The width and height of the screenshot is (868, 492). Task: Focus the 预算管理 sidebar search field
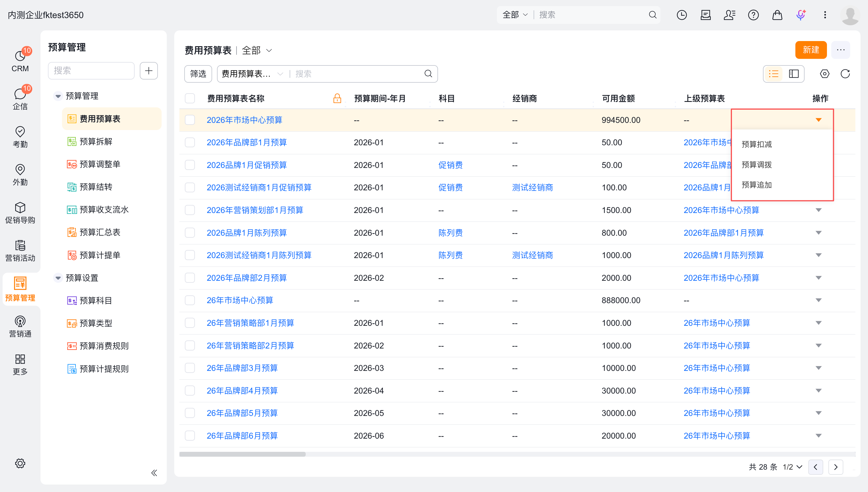[x=91, y=71]
